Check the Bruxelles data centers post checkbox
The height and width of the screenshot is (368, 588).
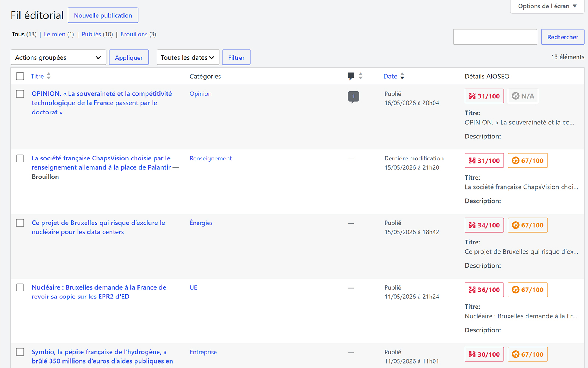(x=20, y=223)
